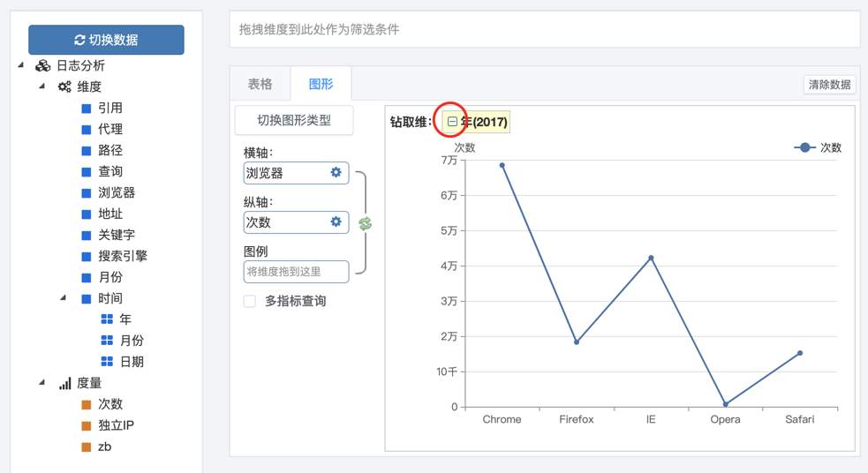The image size is (868, 473).
Task: Click the orange square icon beside 独立IP
Action: (87, 426)
